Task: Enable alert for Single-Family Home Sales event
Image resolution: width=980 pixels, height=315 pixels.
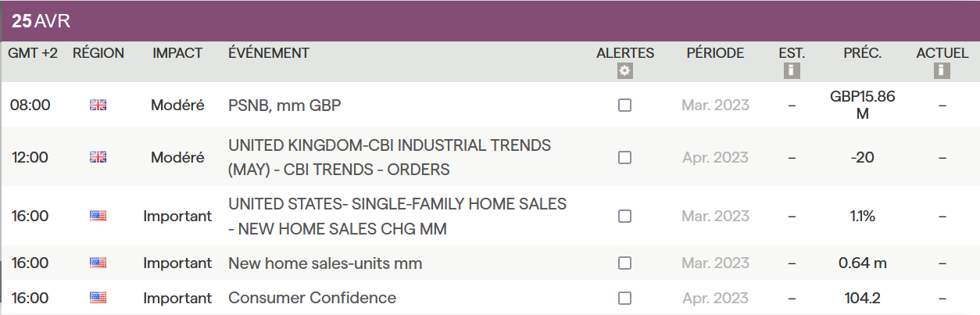Action: coord(624,216)
